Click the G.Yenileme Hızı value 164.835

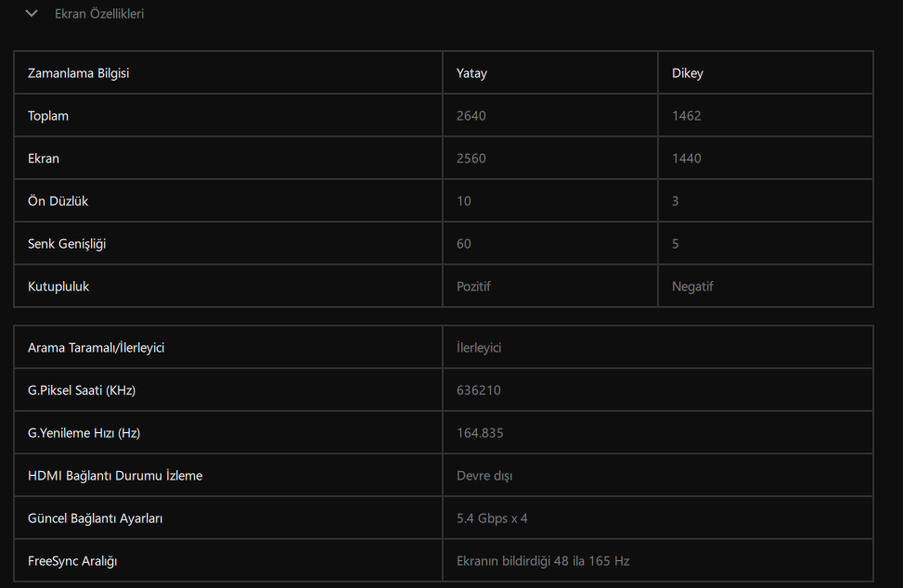click(480, 433)
